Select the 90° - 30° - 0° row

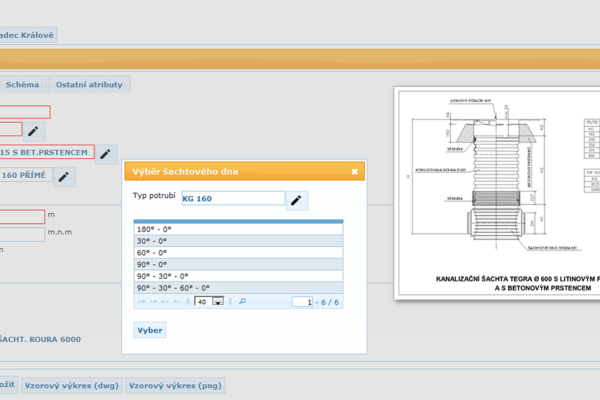click(x=238, y=276)
